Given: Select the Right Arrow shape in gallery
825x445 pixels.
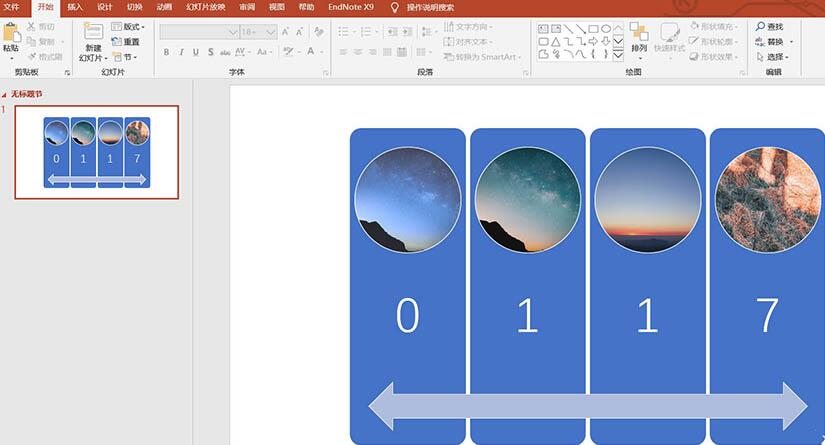Looking at the screenshot, I should point(593,42).
